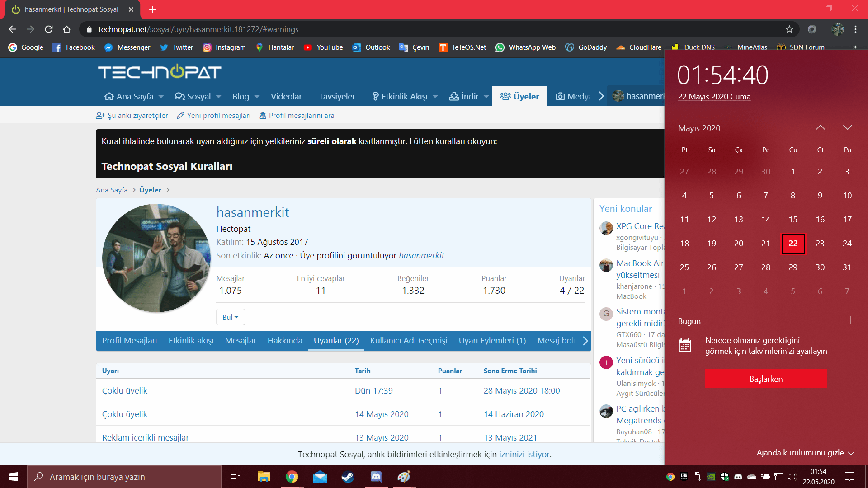Click the bookmark star icon in address bar
The height and width of the screenshot is (488, 868).
[x=789, y=29]
